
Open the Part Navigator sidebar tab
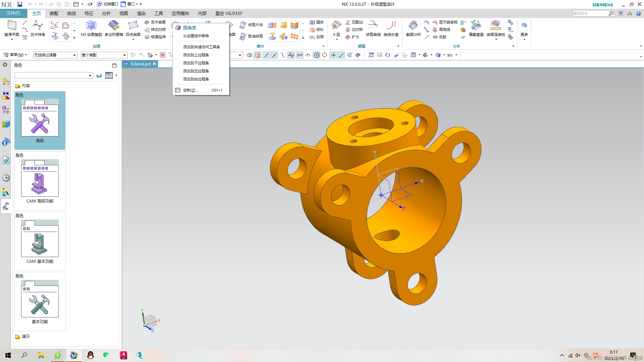click(6, 110)
